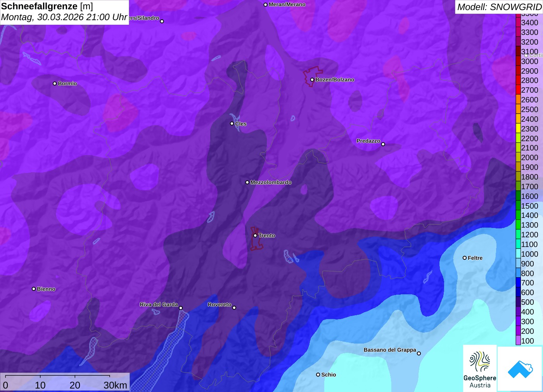This screenshot has height=392, width=543.
Task: Click the '10' scale bar tick label
Action: click(x=40, y=385)
